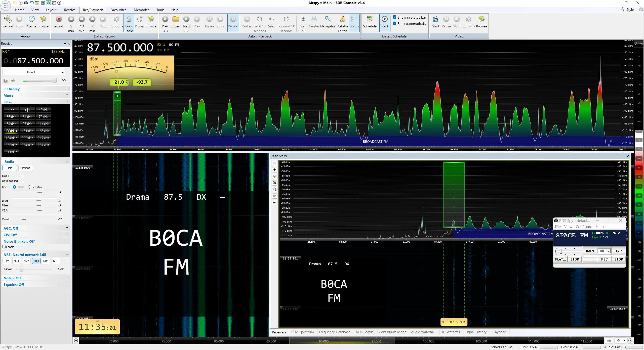Select Sensitive gain radio button
The width and height of the screenshot is (644, 350).
coord(29,187)
